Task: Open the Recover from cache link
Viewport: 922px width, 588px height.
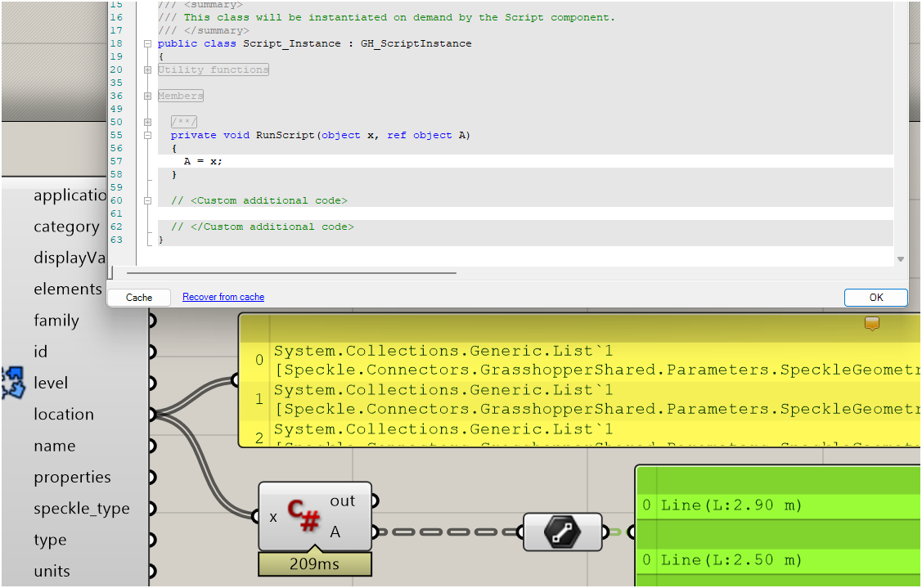Action: [x=223, y=297]
